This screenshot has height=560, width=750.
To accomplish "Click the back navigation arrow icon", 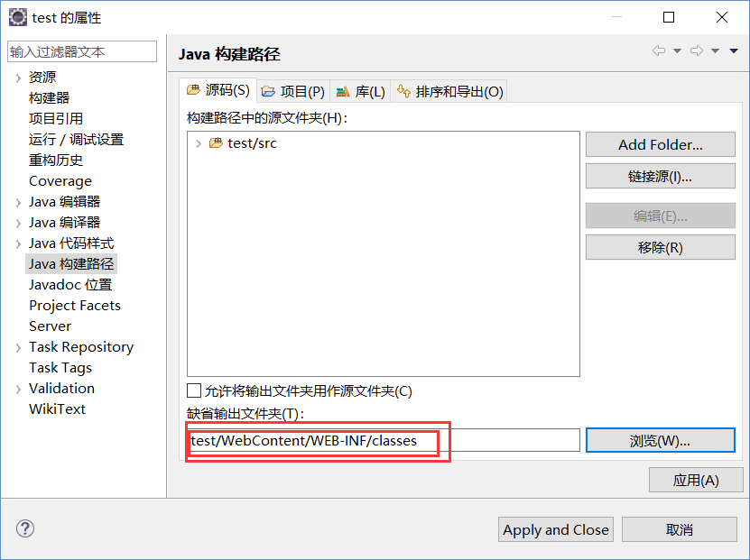I will pos(658,50).
